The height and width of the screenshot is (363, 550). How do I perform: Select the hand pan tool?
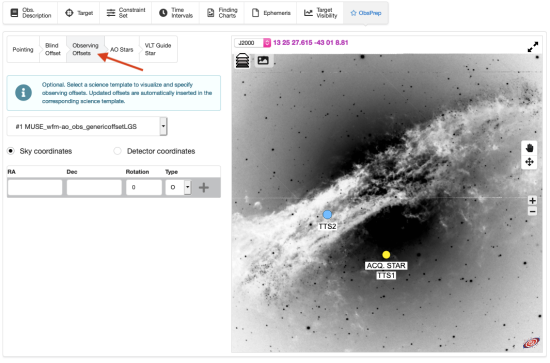coord(529,148)
